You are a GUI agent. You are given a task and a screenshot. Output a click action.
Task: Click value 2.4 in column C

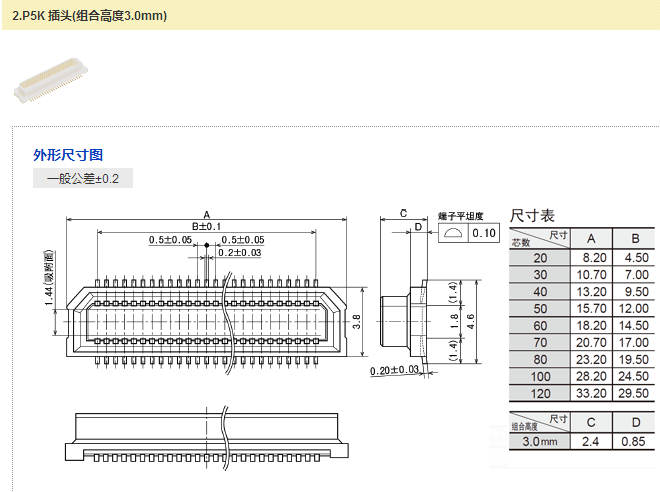591,441
